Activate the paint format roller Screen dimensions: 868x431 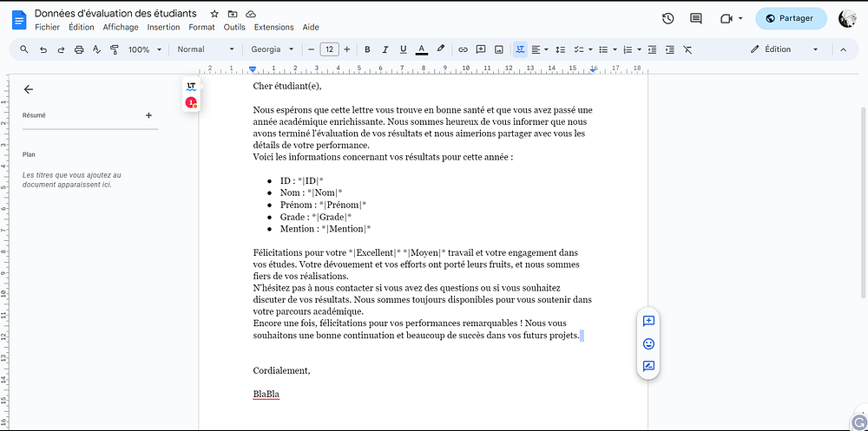tap(115, 49)
